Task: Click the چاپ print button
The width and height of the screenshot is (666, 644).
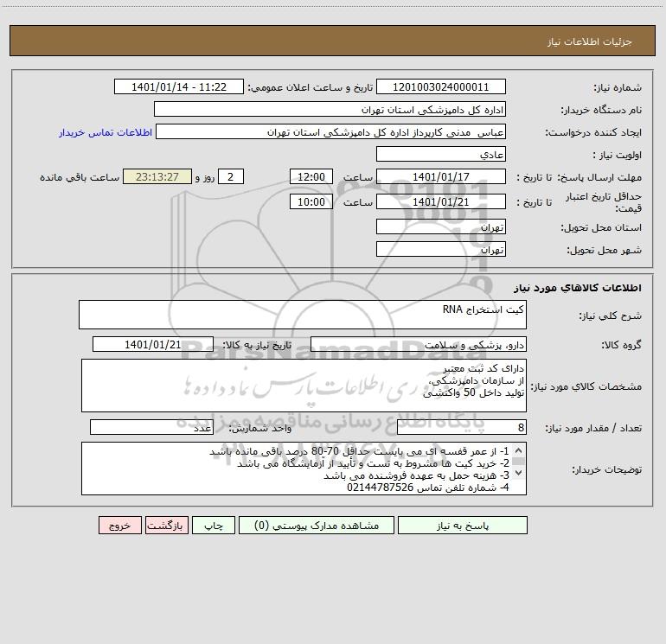Action: 214,525
